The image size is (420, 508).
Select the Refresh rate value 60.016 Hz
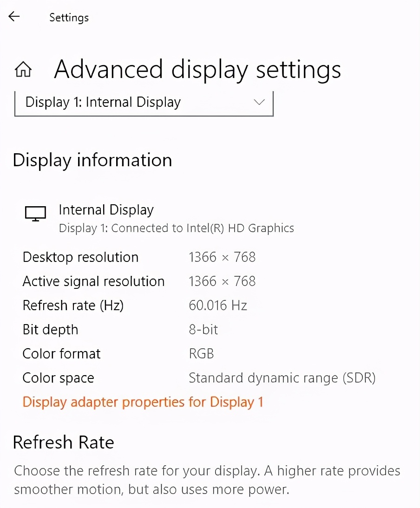218,305
